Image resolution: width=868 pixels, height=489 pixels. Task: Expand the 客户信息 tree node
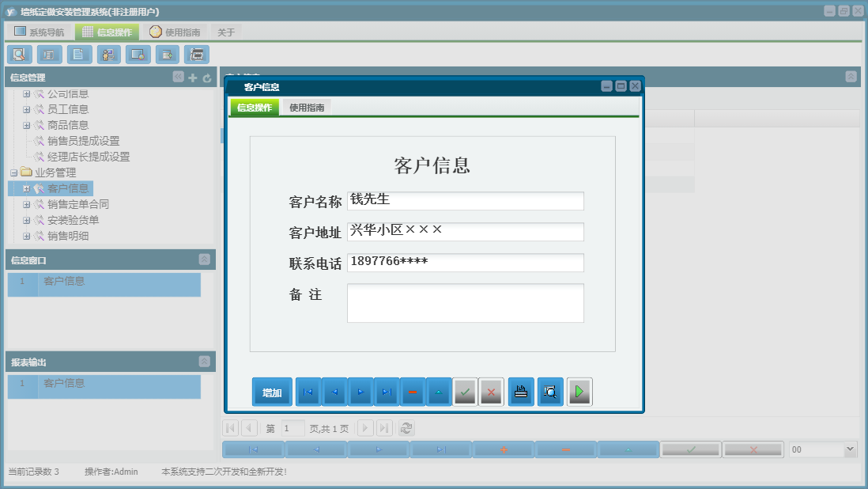(x=26, y=189)
